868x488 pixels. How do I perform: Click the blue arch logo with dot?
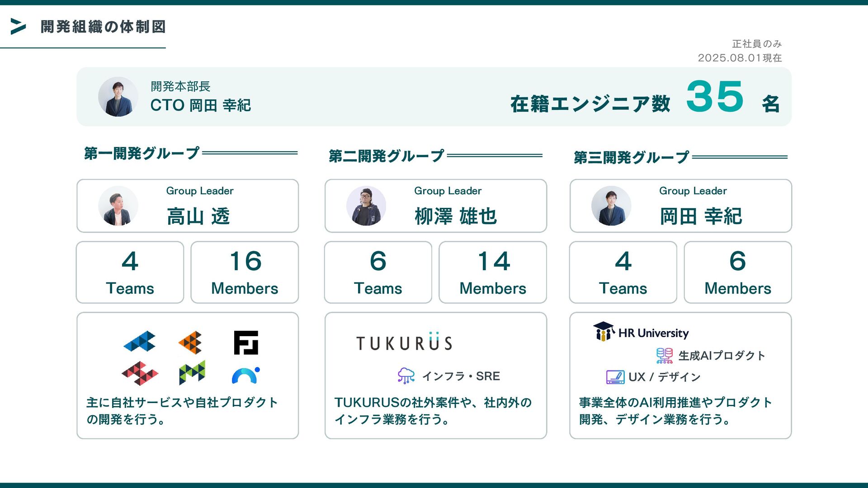[246, 375]
